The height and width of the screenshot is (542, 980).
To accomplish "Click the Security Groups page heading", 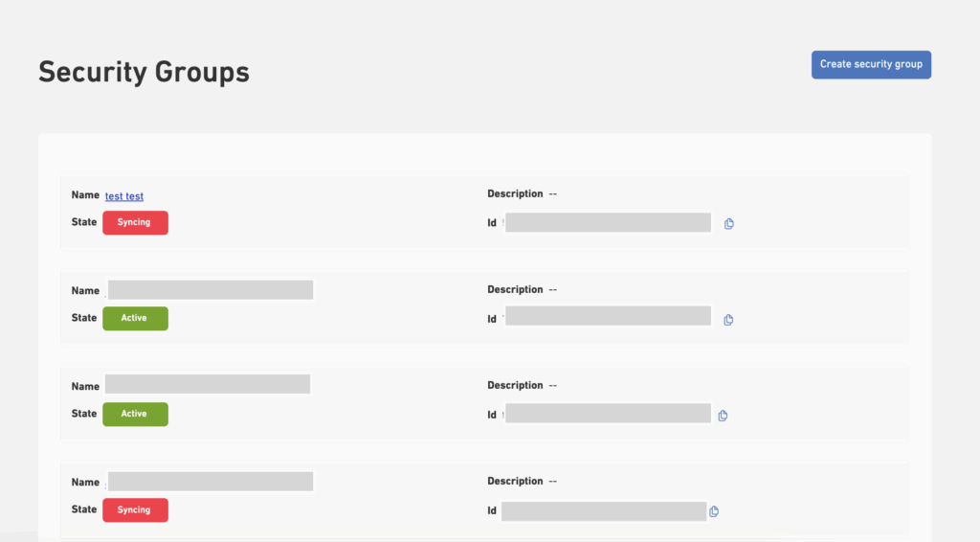I will pos(144,72).
